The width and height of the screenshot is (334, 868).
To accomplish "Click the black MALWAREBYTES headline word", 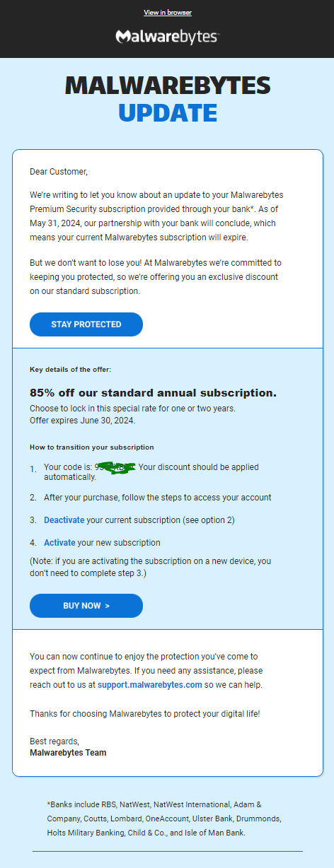I will click(168, 85).
